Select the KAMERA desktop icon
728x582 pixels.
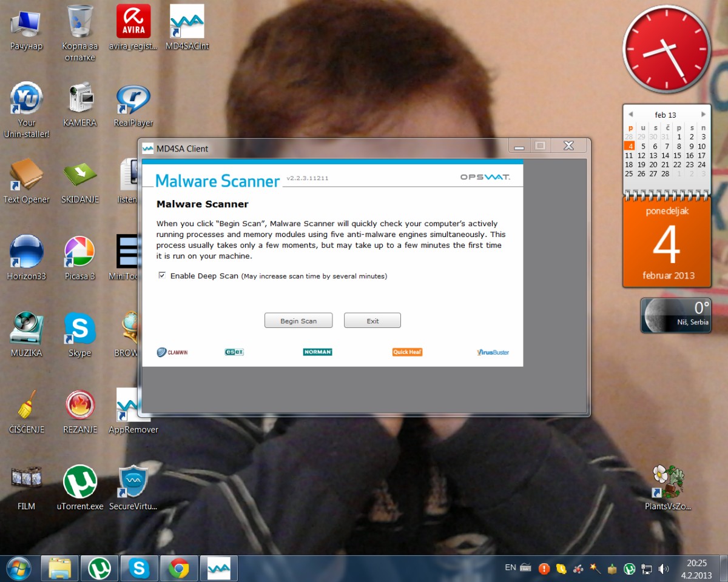(x=79, y=105)
